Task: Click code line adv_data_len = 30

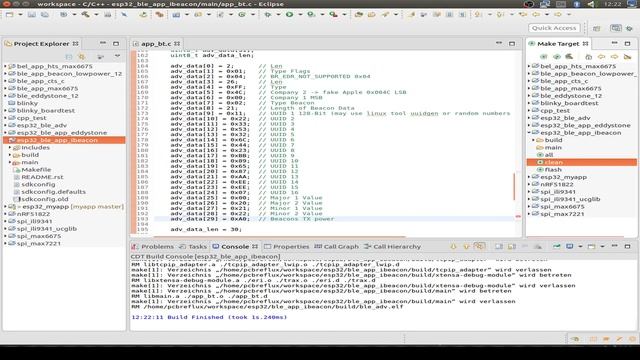Action: click(x=206, y=229)
